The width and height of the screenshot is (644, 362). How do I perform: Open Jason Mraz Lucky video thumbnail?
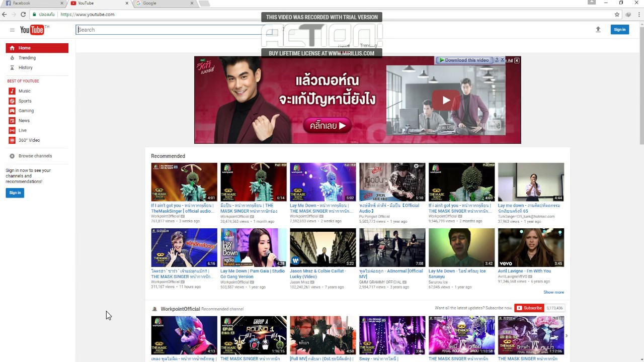[323, 247]
